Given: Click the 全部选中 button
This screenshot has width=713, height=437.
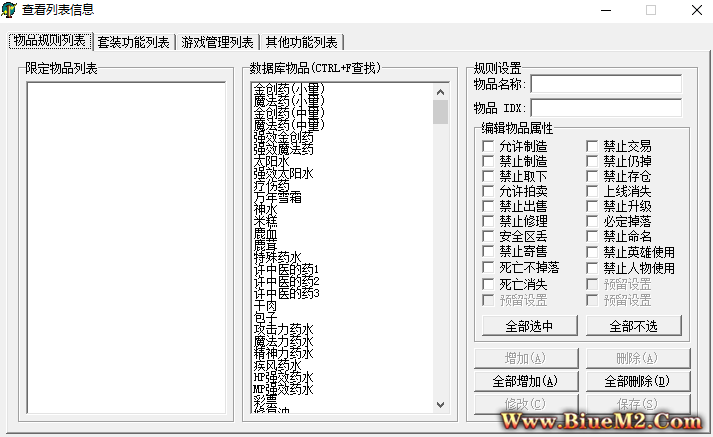Looking at the screenshot, I should coord(530,326).
